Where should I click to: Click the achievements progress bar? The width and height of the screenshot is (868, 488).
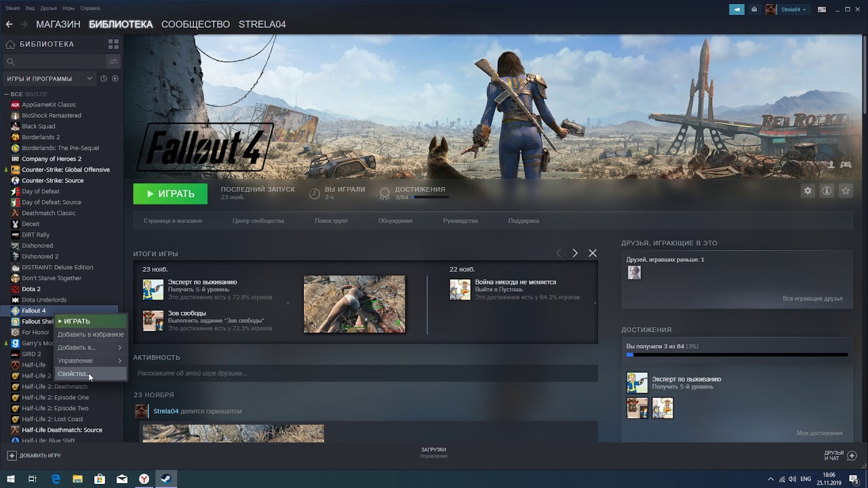coord(737,354)
